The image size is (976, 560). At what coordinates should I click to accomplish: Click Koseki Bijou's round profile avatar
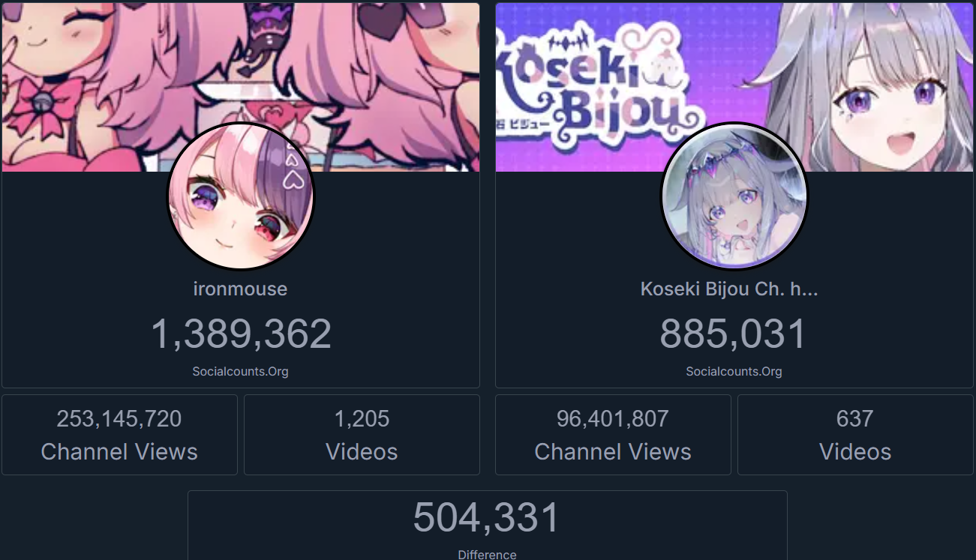734,196
